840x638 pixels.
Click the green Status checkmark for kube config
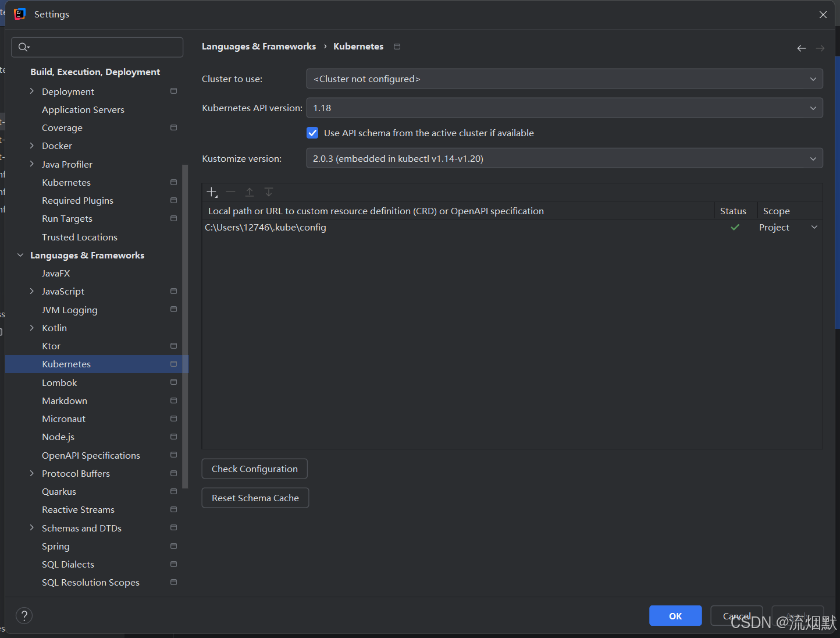tap(735, 228)
